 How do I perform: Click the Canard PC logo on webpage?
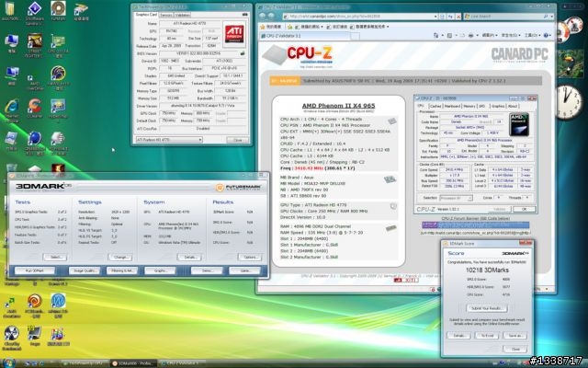pos(519,54)
